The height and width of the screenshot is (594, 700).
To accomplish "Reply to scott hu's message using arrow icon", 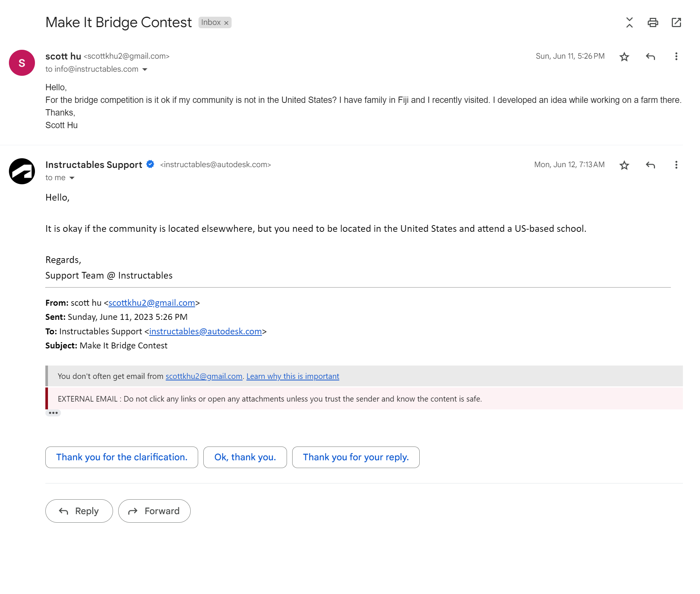I will pyautogui.click(x=650, y=56).
